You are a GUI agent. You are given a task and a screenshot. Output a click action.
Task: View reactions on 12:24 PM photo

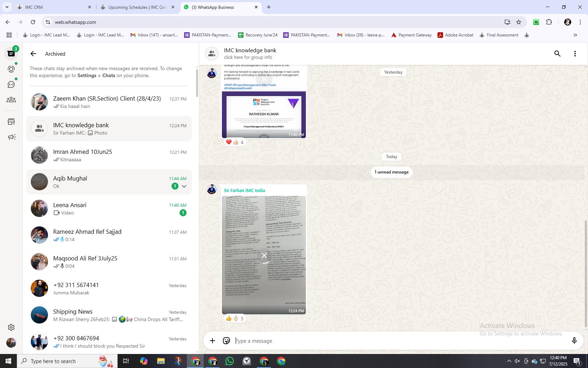(x=234, y=319)
